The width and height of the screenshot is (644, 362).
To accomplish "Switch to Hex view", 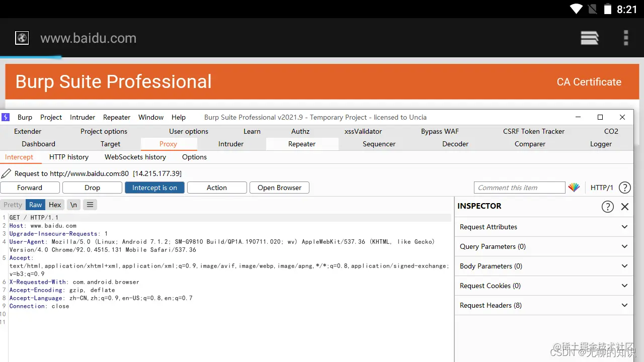I will 55,205.
